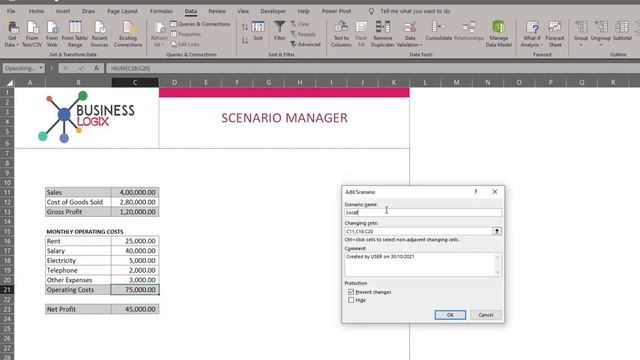Select column D header

[x=174, y=82]
